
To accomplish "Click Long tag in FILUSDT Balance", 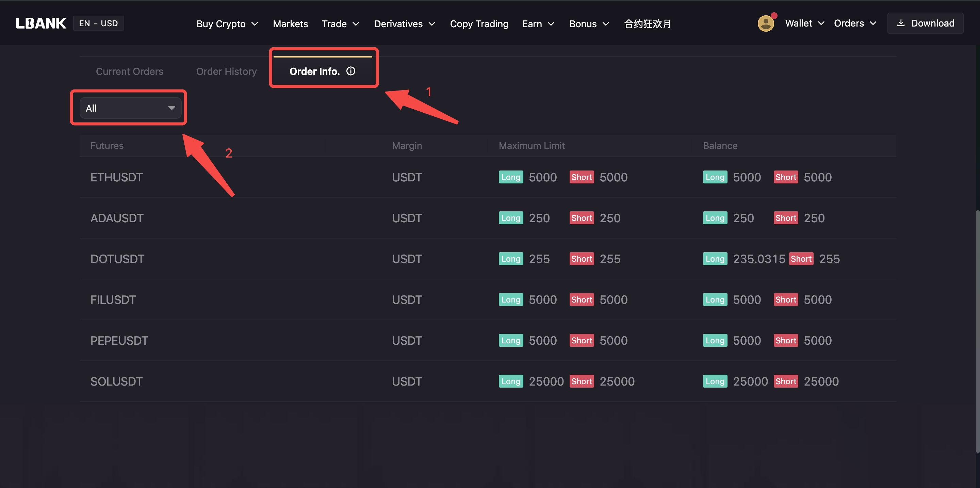I will 715,300.
